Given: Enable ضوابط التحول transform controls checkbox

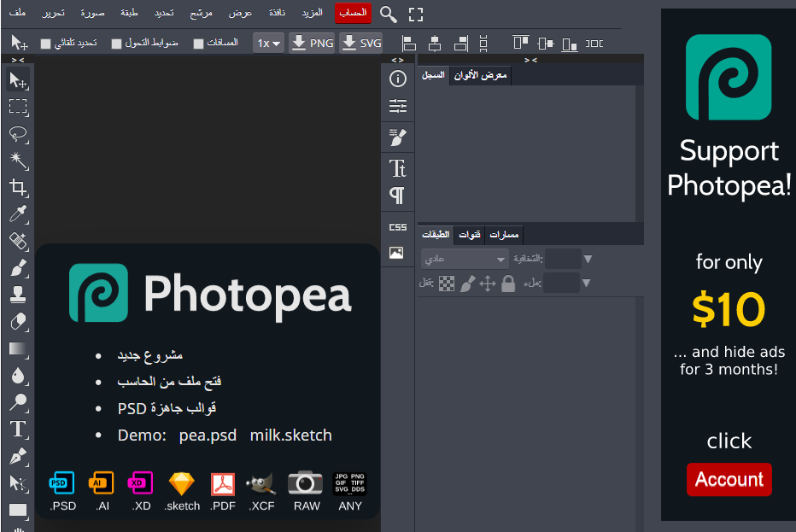Looking at the screenshot, I should point(117,44).
